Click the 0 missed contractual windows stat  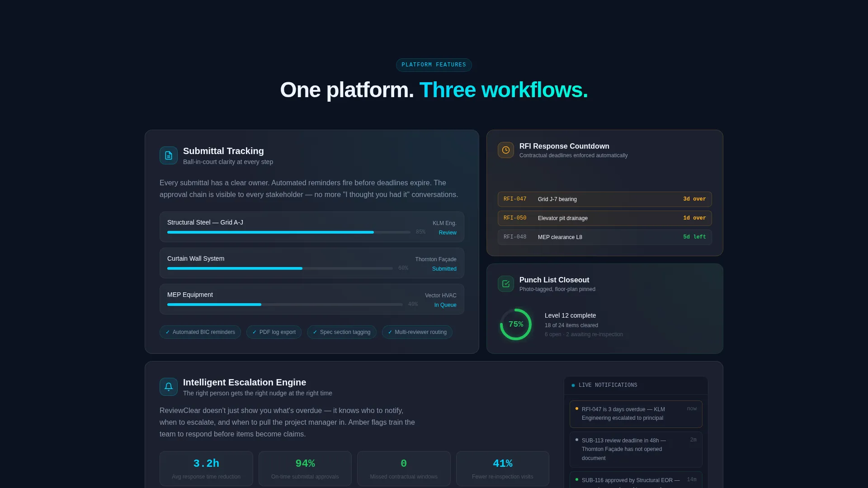click(404, 469)
